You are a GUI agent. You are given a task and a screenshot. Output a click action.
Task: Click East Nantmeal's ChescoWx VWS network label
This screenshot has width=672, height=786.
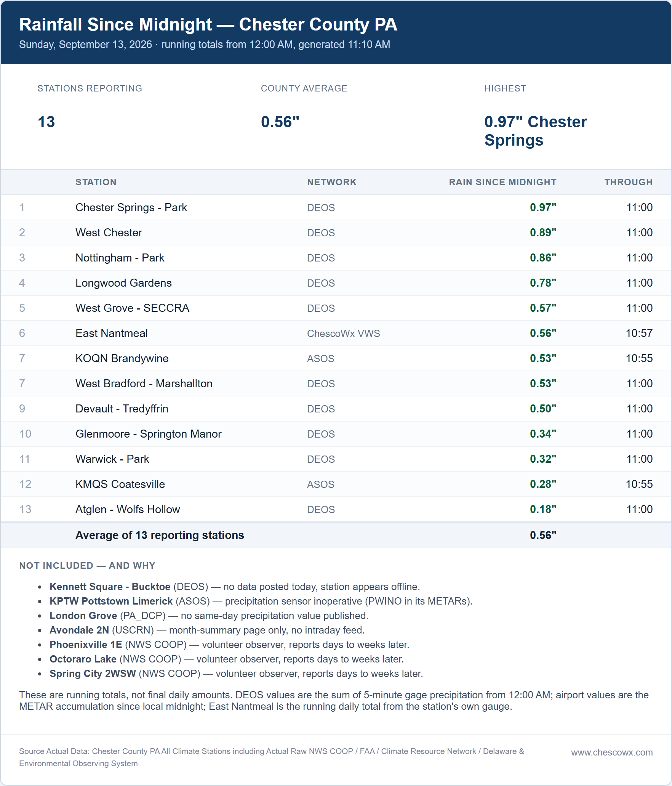pyautogui.click(x=343, y=334)
